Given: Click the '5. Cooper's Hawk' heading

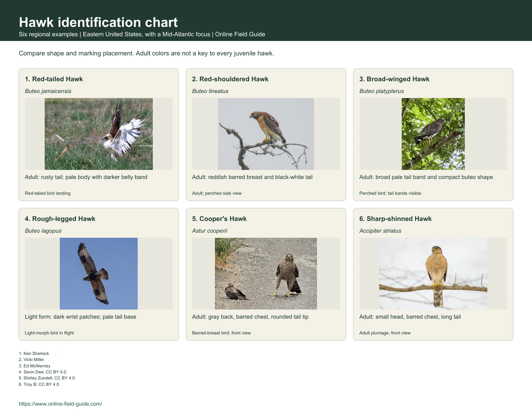Looking at the screenshot, I should (x=219, y=219).
